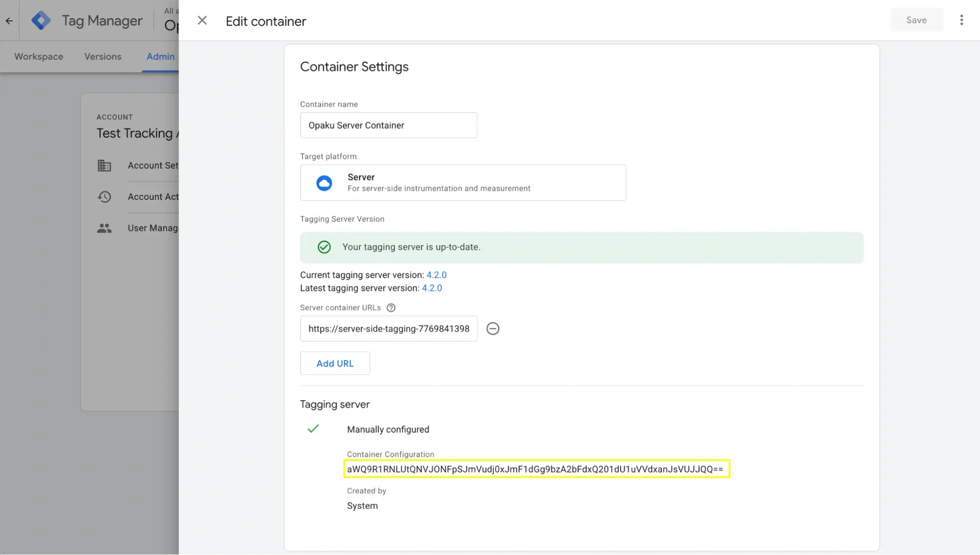Viewport: 980px width, 555px height.
Task: Click the Save button
Action: (x=916, y=20)
